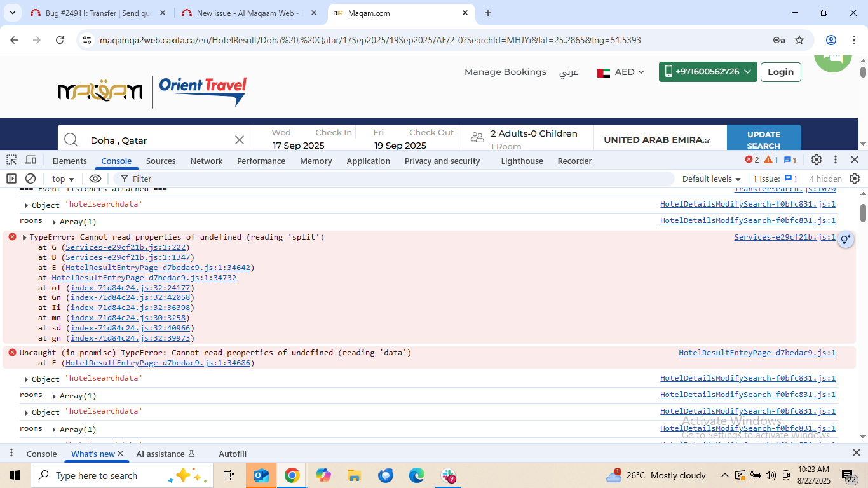Toggle the device toolbar icon

coord(31,160)
